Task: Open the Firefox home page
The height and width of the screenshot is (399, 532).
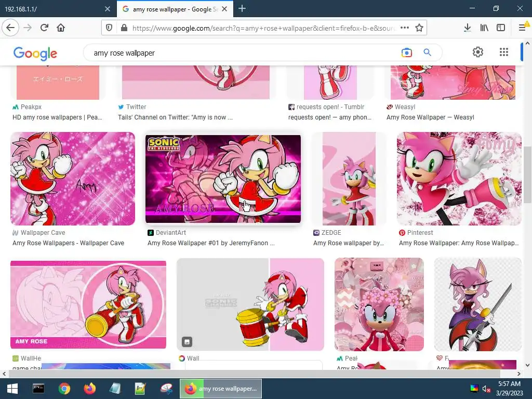Action: 61,28
